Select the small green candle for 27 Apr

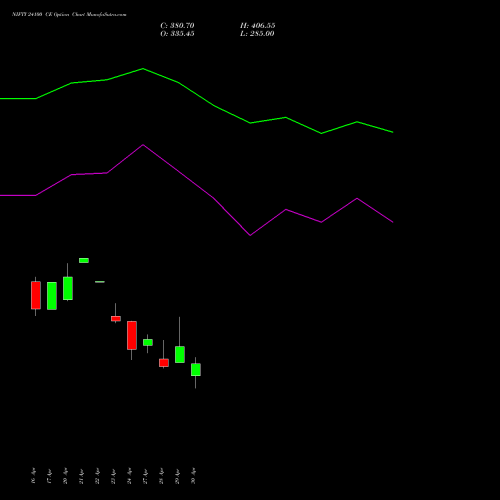click(148, 342)
